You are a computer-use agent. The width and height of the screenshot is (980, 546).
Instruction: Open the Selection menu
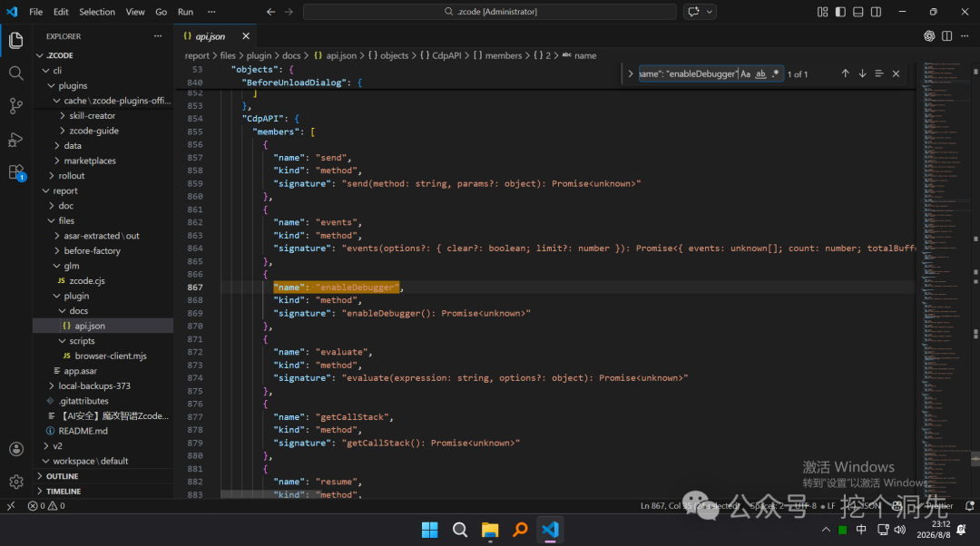click(97, 12)
